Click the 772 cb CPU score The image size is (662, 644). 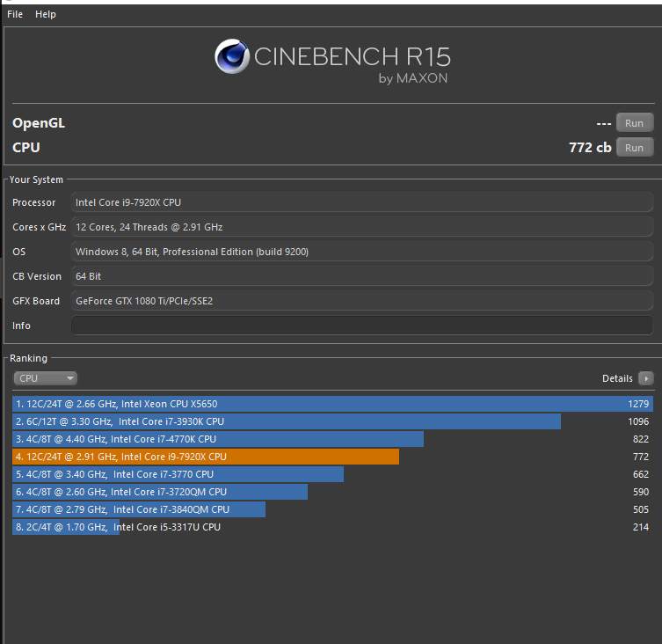(590, 148)
